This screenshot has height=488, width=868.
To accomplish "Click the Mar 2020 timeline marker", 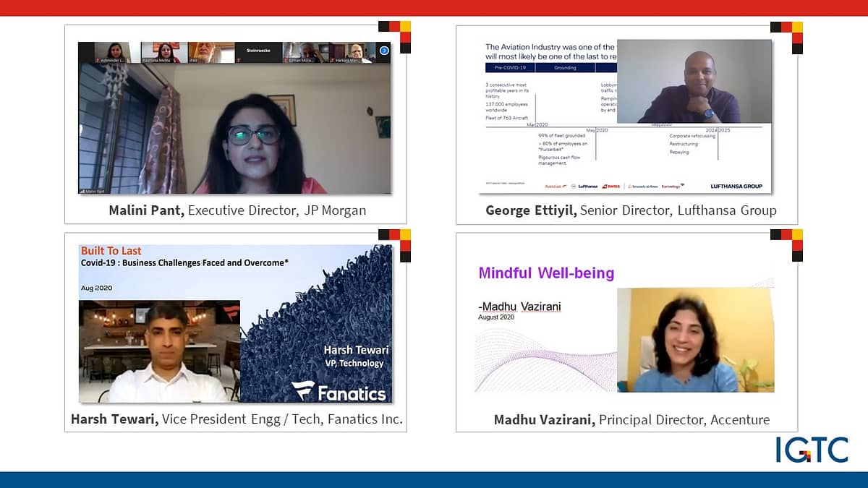I will [x=537, y=124].
